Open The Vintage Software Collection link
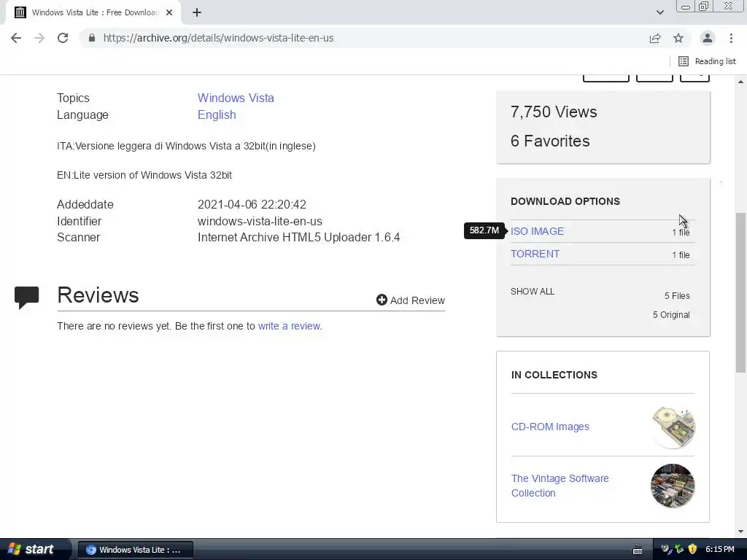 [x=560, y=486]
